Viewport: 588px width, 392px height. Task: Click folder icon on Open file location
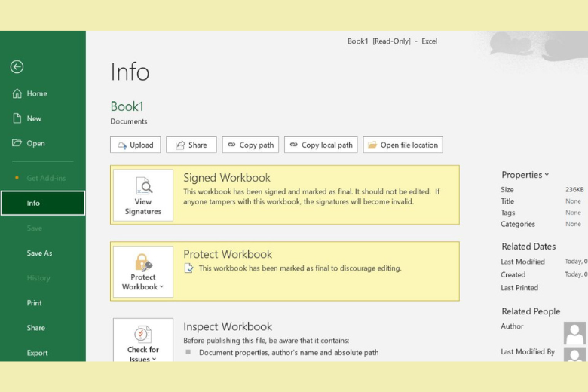coord(372,145)
